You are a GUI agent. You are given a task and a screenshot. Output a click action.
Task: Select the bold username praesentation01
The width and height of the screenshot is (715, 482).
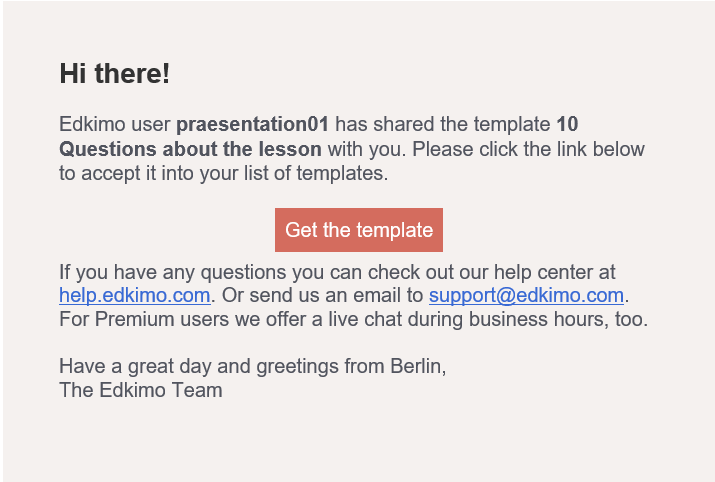(x=253, y=124)
